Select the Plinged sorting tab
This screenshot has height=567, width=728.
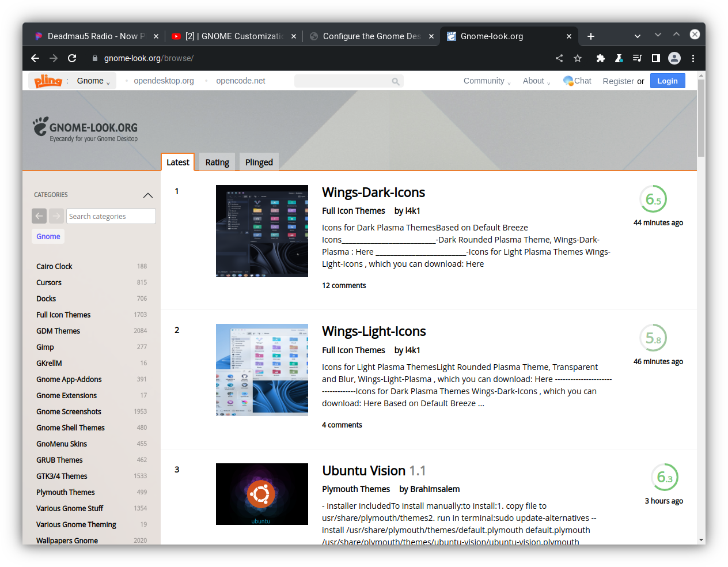[259, 162]
